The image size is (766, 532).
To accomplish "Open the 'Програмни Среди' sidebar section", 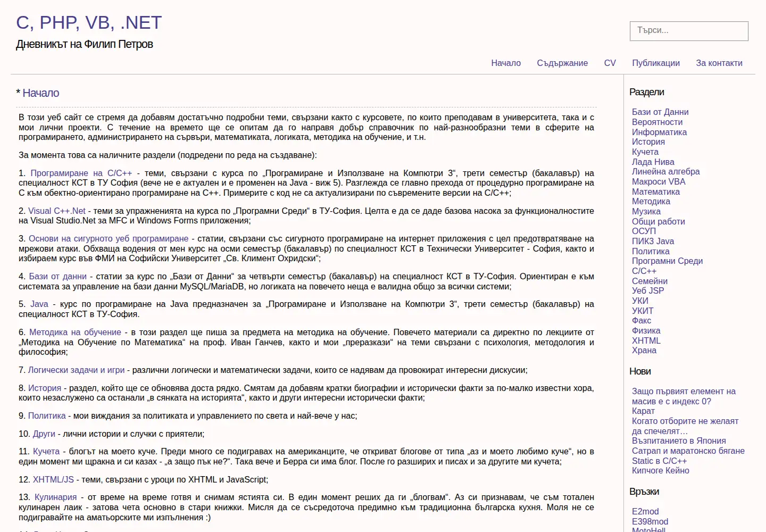I will click(x=668, y=261).
